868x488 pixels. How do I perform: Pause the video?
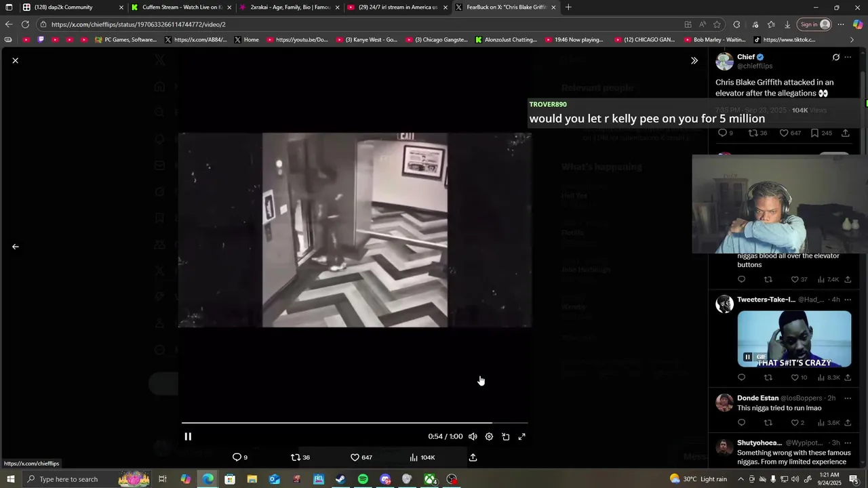(188, 436)
